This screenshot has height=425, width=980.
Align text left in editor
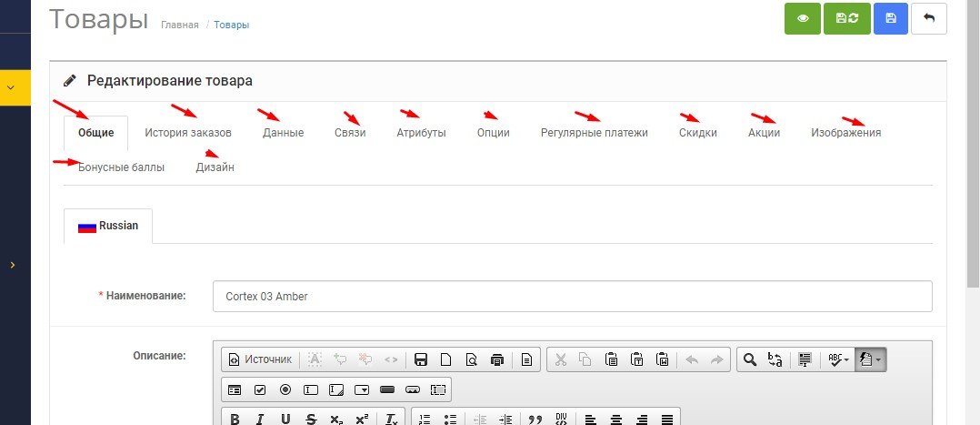[591, 419]
